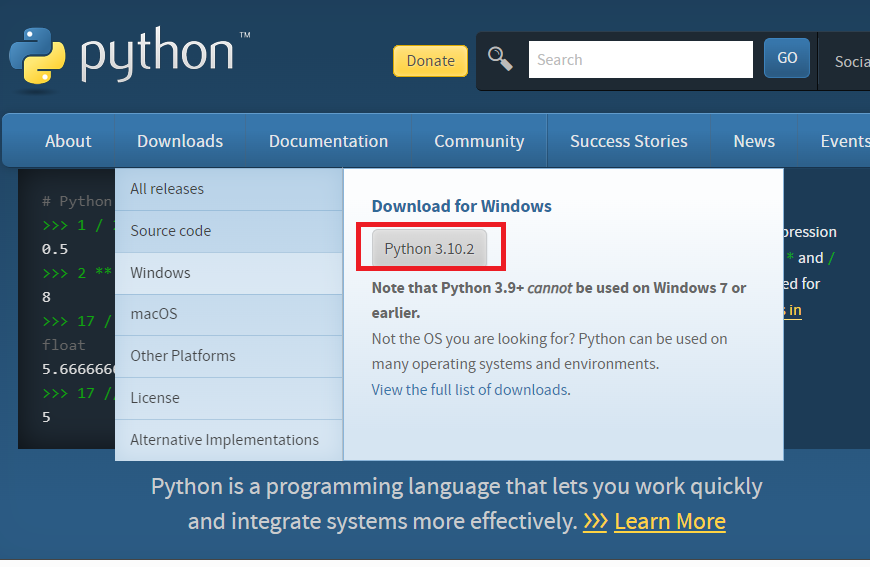Open the Documentation menu
This screenshot has width=870, height=567.
click(328, 141)
